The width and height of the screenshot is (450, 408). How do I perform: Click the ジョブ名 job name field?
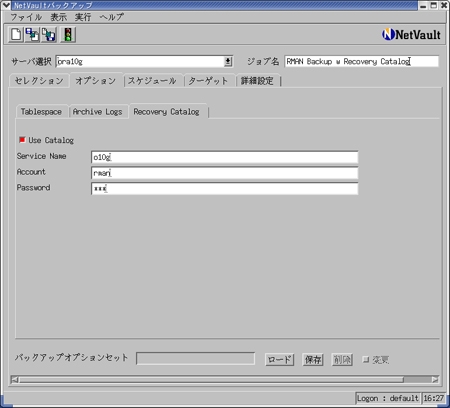[x=362, y=61]
